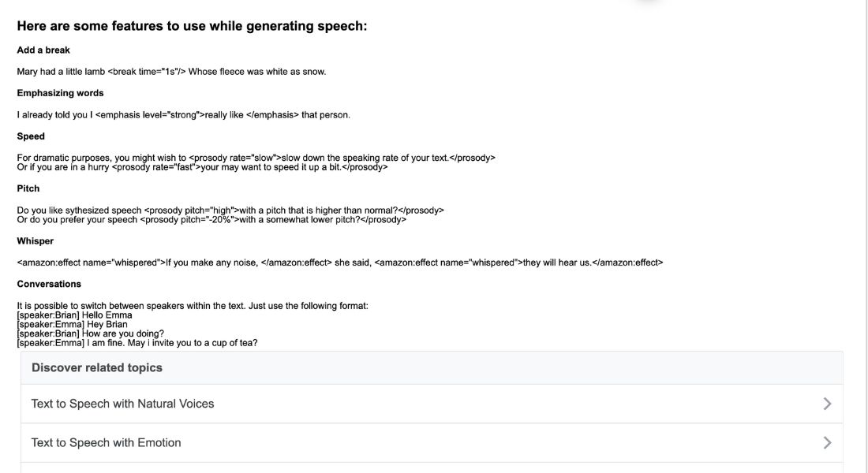The image size is (868, 473).
Task: Click the prosody rate fast example line
Action: coord(202,167)
